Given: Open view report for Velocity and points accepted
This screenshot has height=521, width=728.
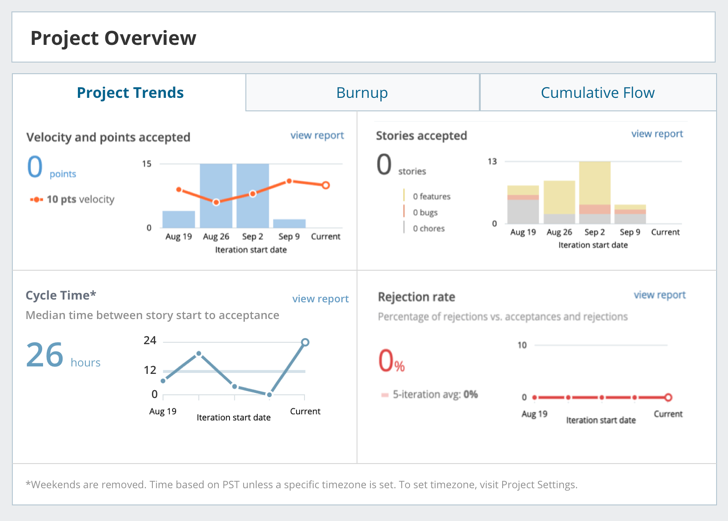Looking at the screenshot, I should tap(317, 135).
